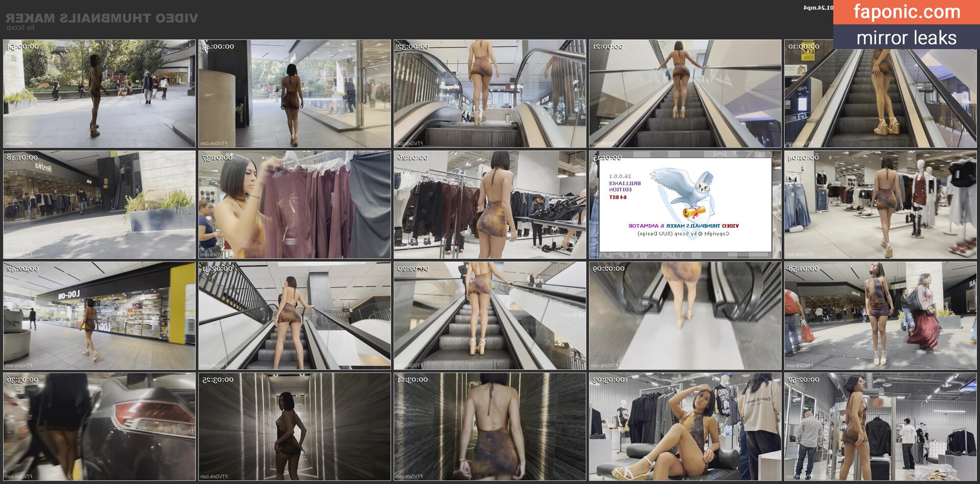Click the faponic.com orange banner
Screen dimensions: 980x484
(906, 12)
